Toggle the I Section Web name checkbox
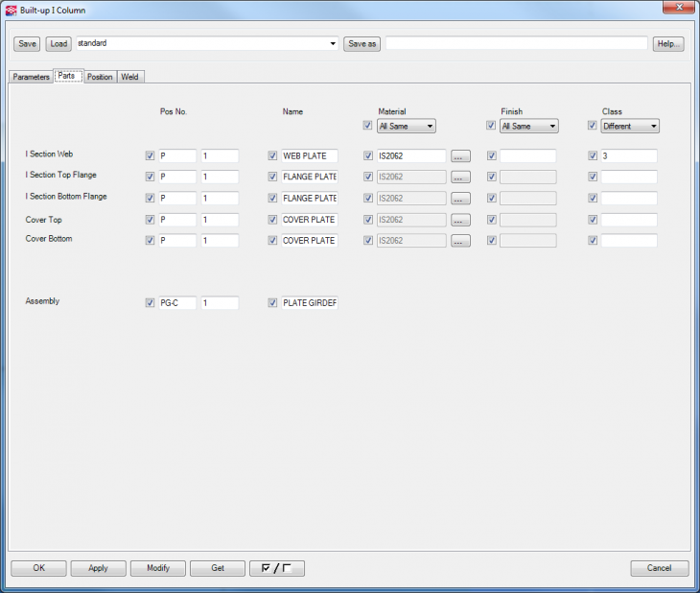700x593 pixels. [x=272, y=155]
